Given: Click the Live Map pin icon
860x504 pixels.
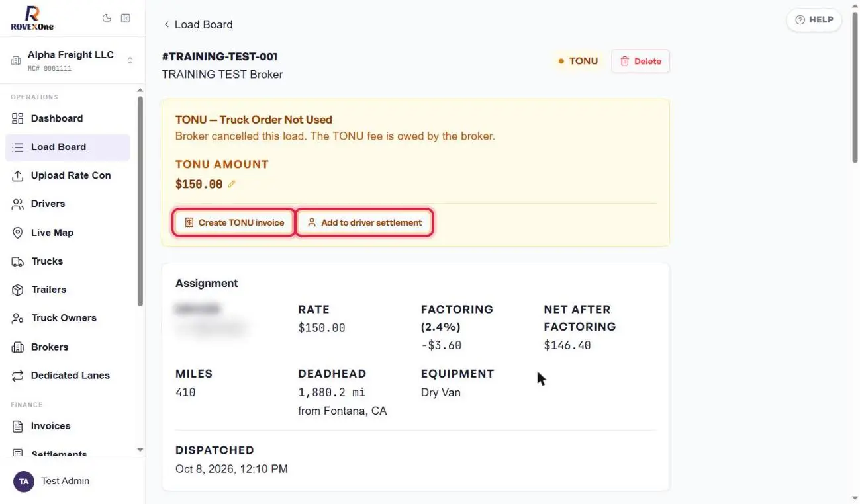Looking at the screenshot, I should coord(18,233).
